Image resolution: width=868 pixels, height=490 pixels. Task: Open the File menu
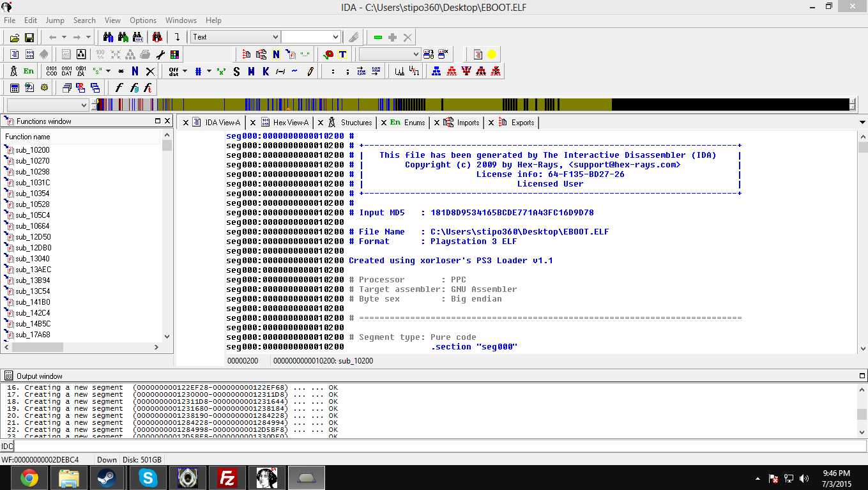click(10, 20)
